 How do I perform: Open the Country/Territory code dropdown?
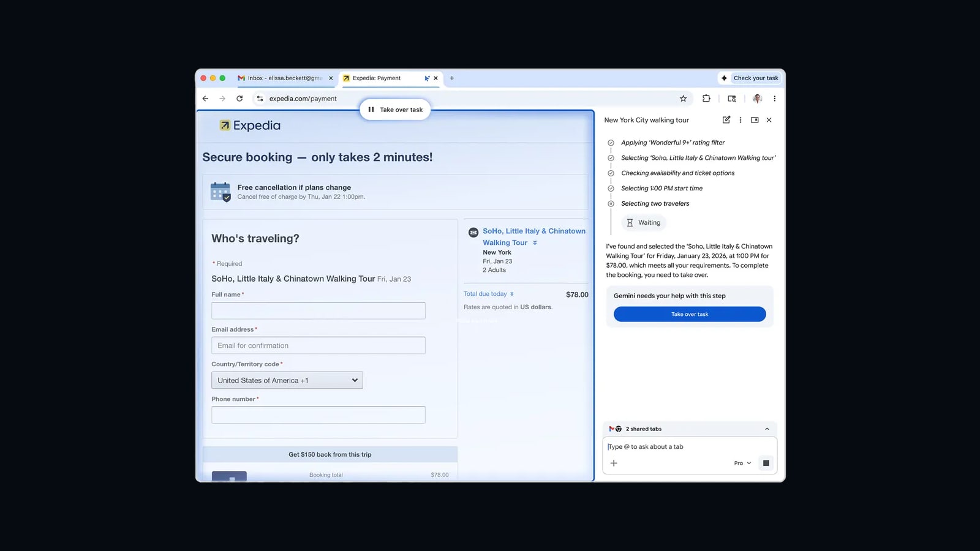[287, 380]
